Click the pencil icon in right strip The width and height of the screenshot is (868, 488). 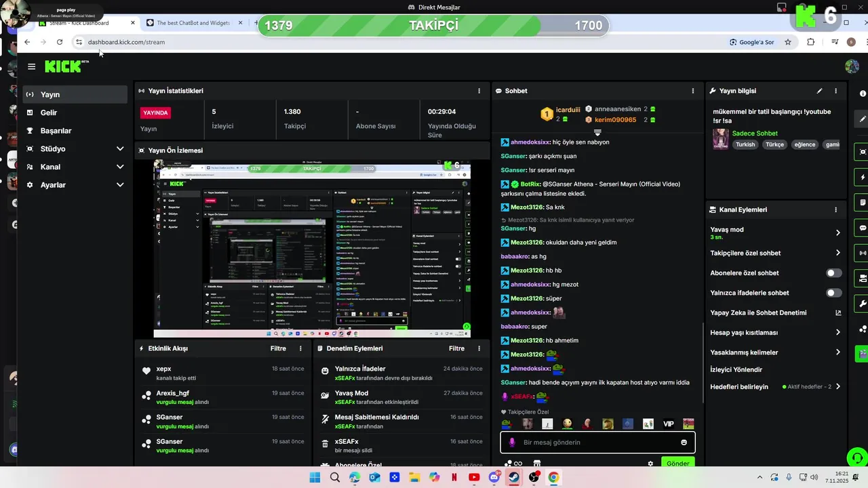pos(862,119)
